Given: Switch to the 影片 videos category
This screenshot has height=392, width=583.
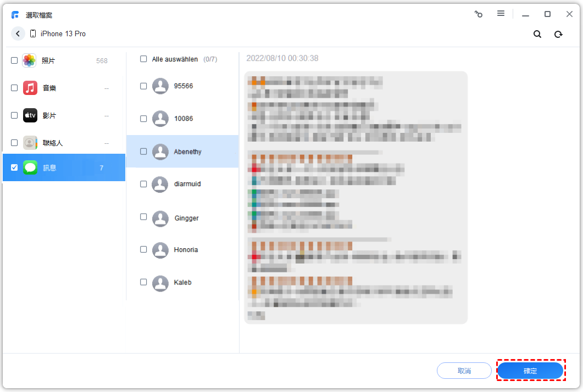Looking at the screenshot, I should (x=49, y=115).
